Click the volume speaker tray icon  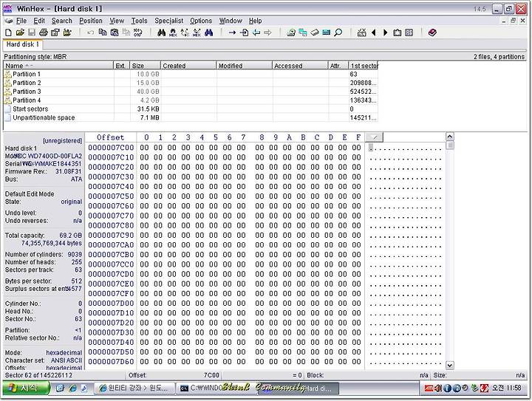tap(438, 388)
